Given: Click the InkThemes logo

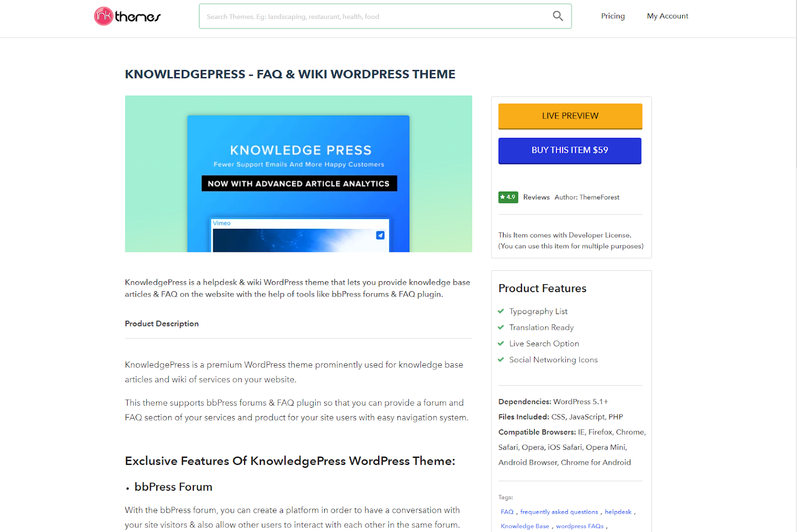Looking at the screenshot, I should (x=128, y=16).
